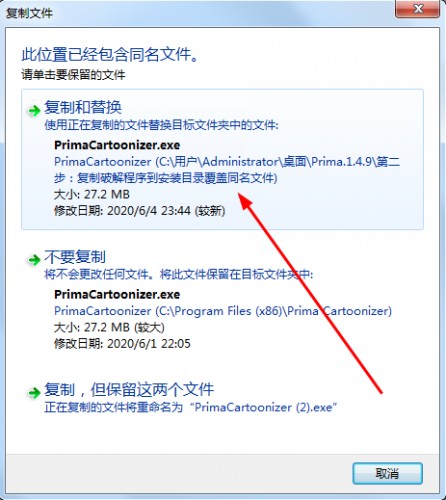This screenshot has width=446, height=500.
Task: Click rename description mentioning PrimaCartoonizer (2).exe
Action: (191, 407)
